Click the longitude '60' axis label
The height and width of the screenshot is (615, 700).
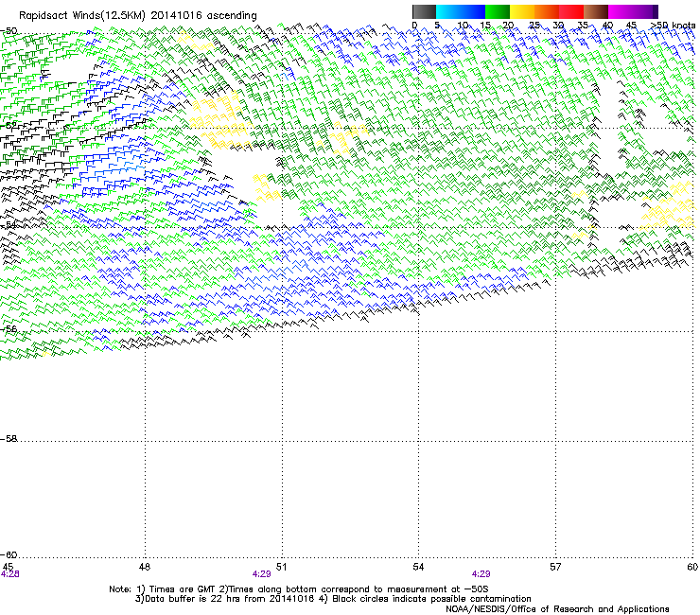pyautogui.click(x=692, y=567)
